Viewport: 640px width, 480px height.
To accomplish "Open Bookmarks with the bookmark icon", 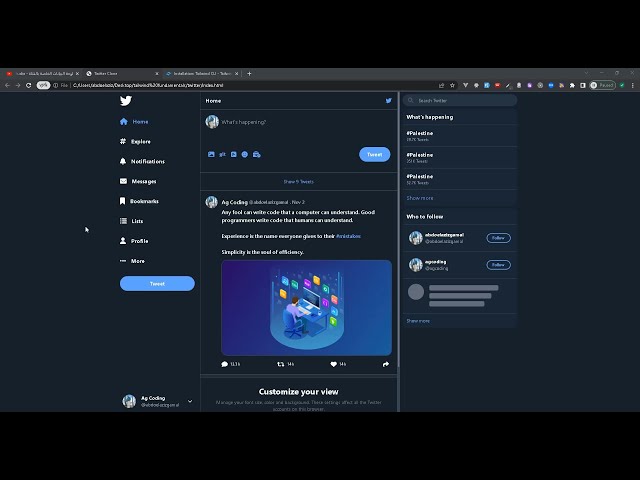I will (x=122, y=201).
